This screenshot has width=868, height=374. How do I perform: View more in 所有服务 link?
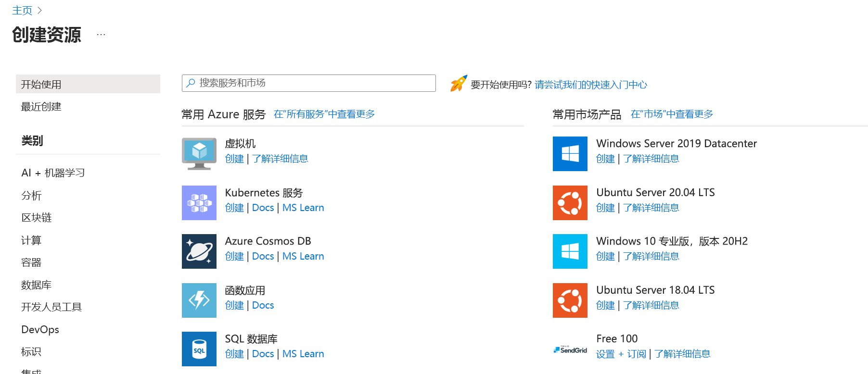(x=324, y=114)
